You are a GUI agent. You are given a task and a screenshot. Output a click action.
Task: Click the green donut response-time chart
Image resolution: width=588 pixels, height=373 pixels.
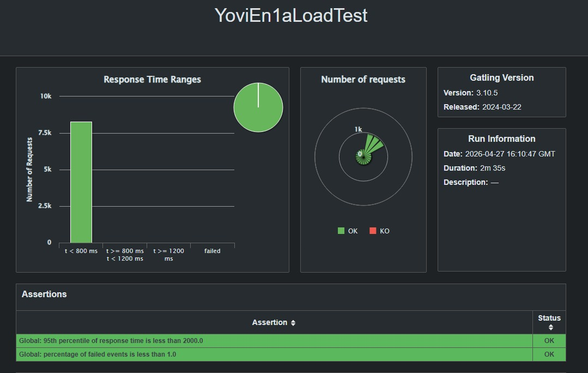point(258,107)
